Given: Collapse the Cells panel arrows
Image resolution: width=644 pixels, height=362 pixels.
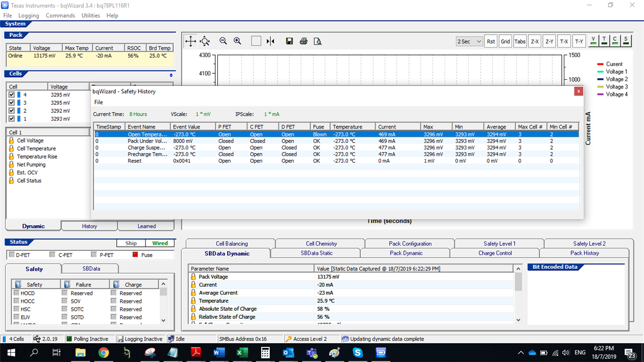Looking at the screenshot, I should 171,75.
